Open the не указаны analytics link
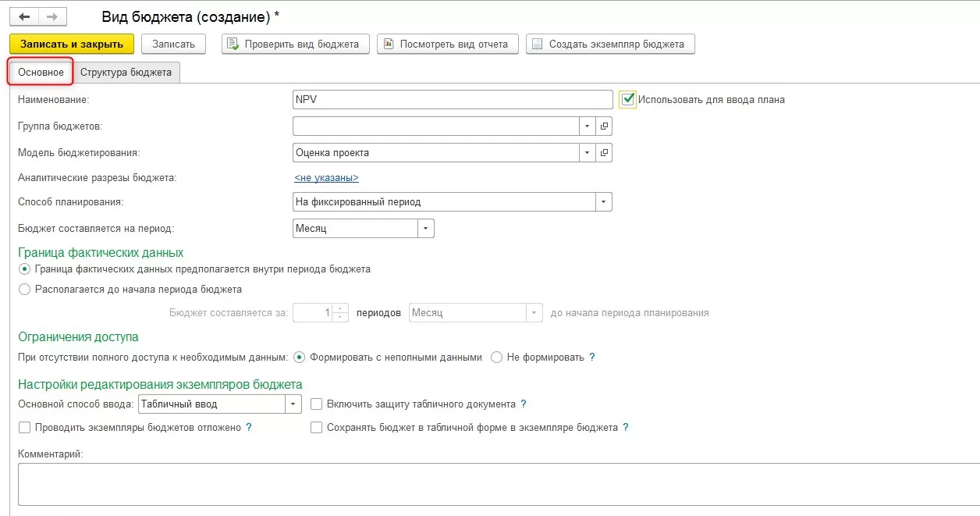 point(326,178)
